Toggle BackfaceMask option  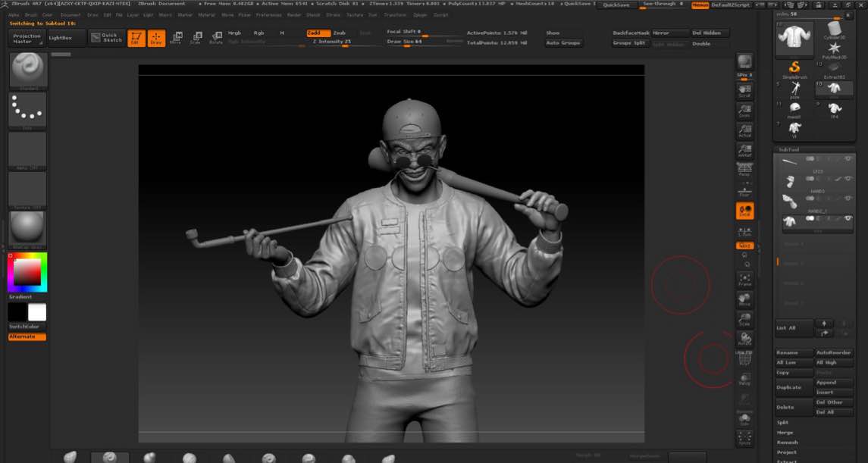click(x=631, y=33)
